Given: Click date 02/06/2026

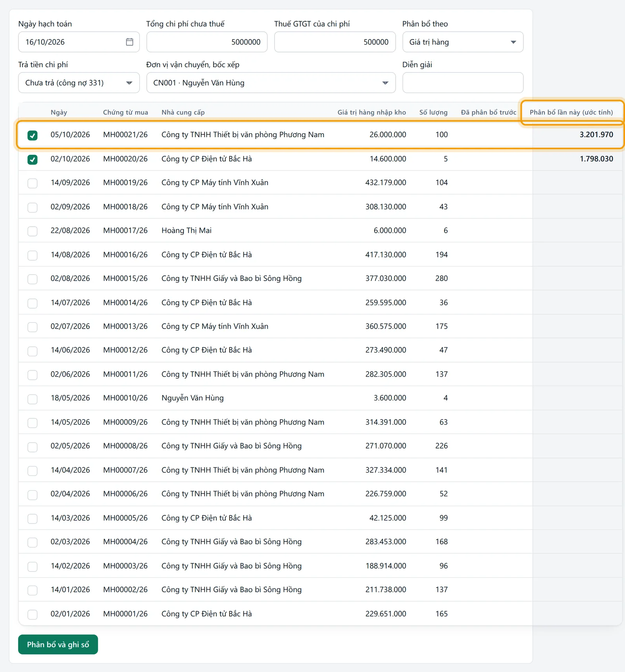Looking at the screenshot, I should [70, 374].
